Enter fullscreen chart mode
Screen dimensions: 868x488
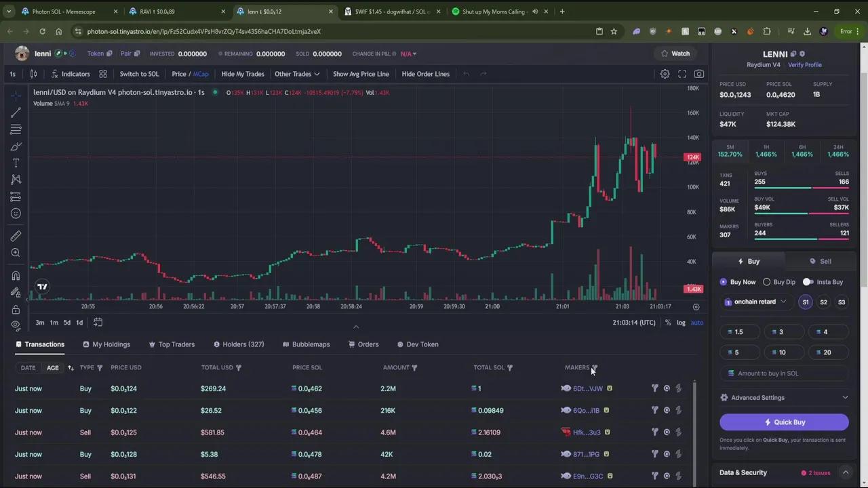pos(682,74)
